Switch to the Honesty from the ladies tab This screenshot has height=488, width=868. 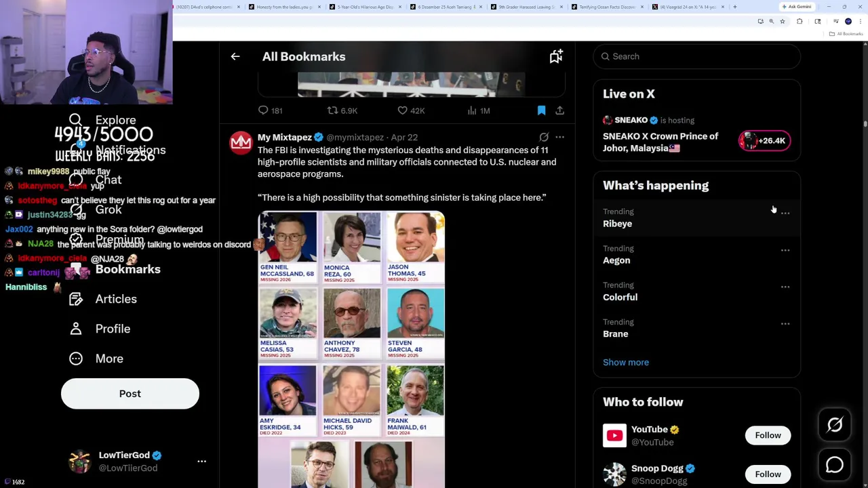[285, 7]
